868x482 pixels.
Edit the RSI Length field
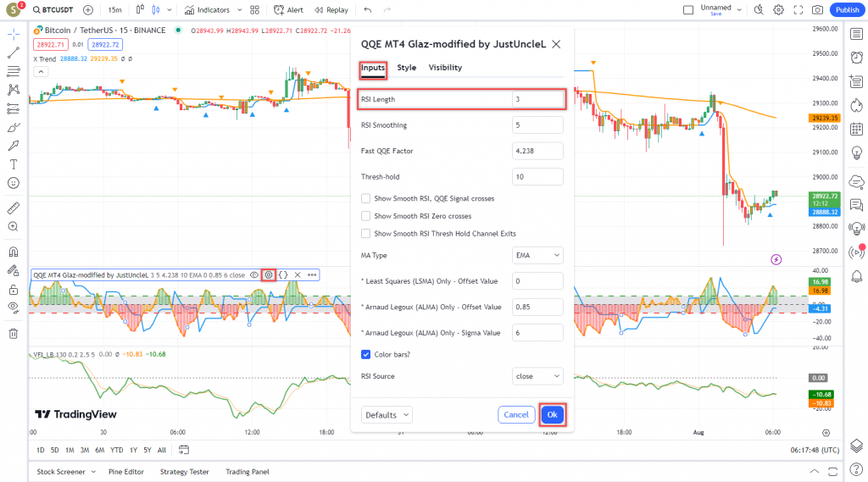[x=537, y=99]
